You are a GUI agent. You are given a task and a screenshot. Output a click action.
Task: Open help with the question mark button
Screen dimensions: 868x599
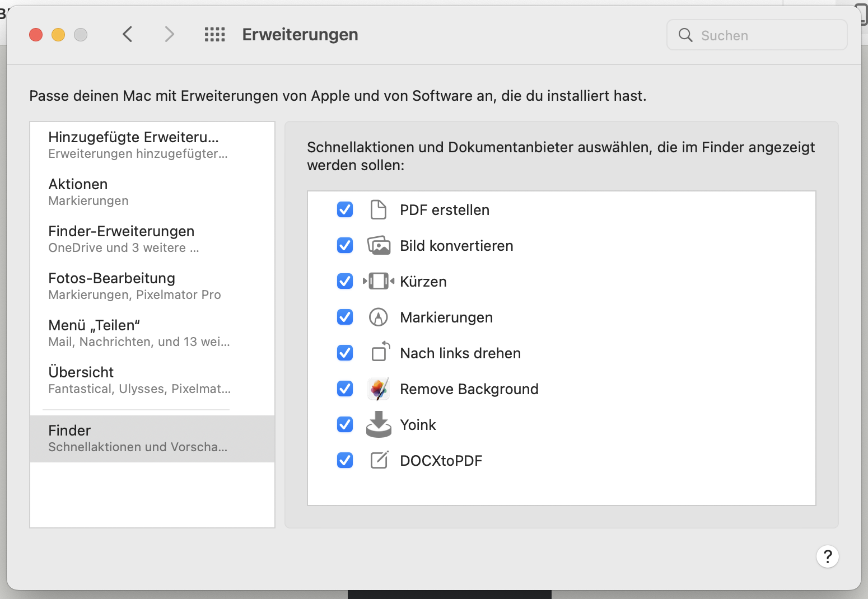827,556
